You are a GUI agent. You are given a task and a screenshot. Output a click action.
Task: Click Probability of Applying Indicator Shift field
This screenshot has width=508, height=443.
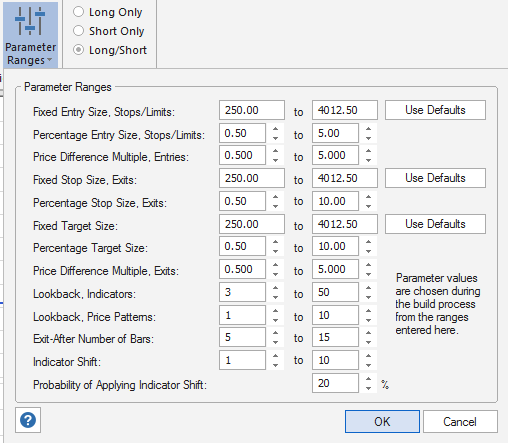pos(335,383)
